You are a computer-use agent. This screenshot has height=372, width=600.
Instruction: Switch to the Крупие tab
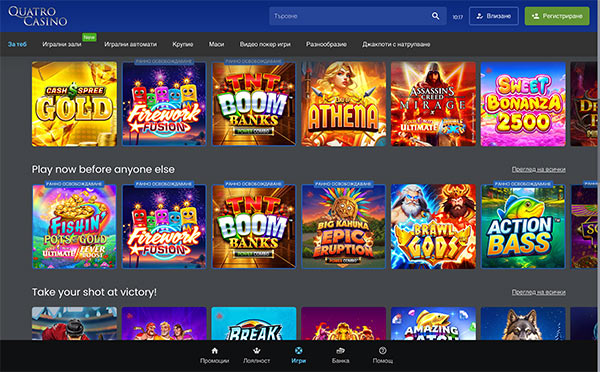pyautogui.click(x=183, y=44)
